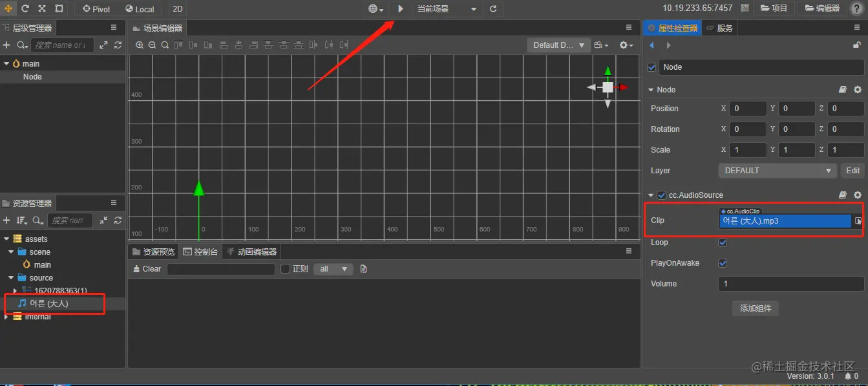Switch to 动画编辑器 tab
868x386 pixels.
[x=251, y=252]
